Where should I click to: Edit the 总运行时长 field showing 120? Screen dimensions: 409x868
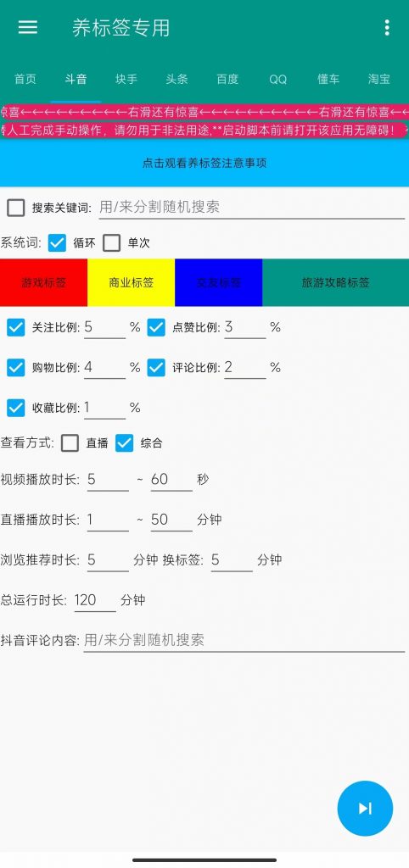[x=95, y=600]
